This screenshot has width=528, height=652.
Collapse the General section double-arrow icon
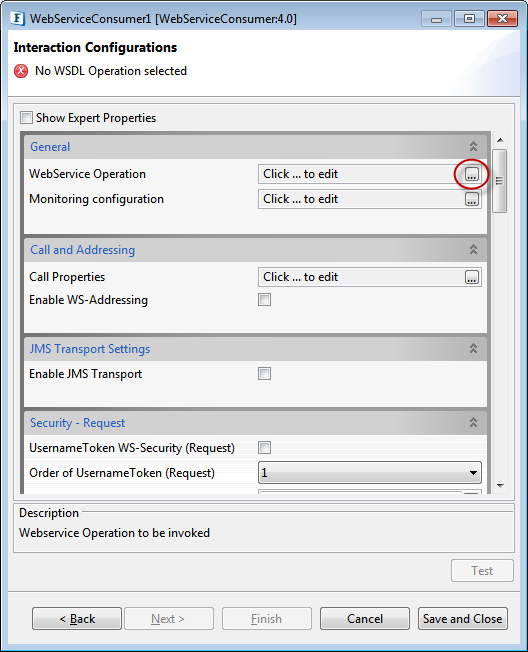(x=473, y=146)
